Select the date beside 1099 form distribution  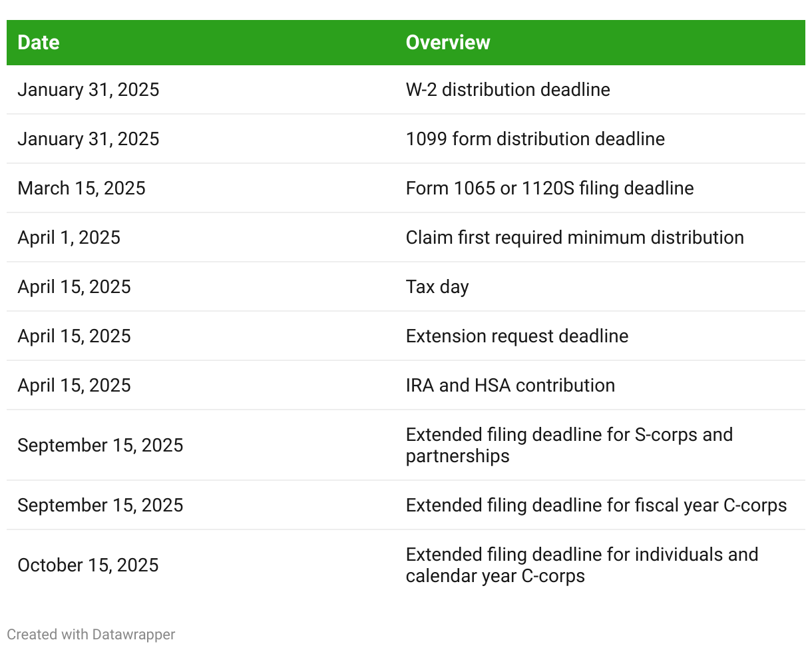pos(88,139)
